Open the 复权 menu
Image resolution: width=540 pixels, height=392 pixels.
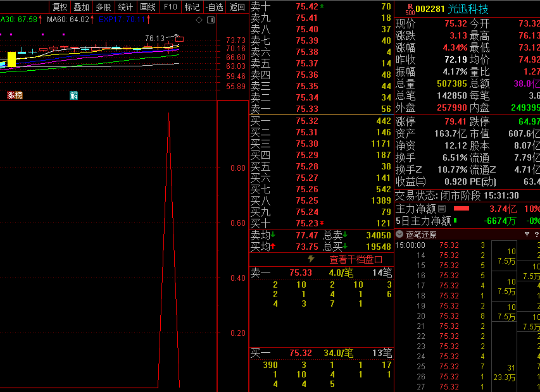[60, 7]
